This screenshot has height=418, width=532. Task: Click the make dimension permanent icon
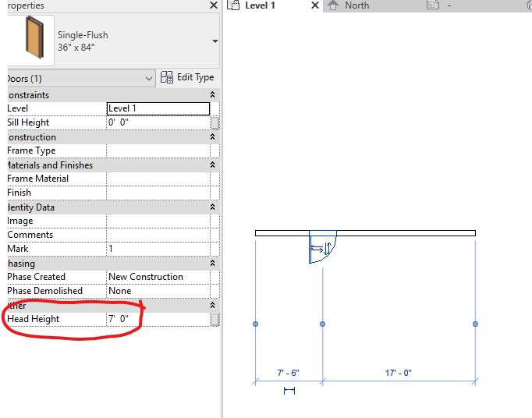tap(289, 391)
